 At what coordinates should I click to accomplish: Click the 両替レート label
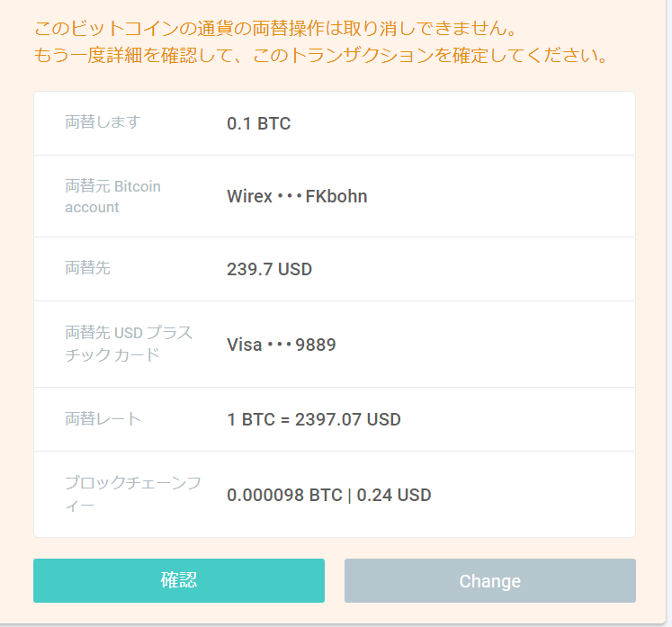(103, 418)
